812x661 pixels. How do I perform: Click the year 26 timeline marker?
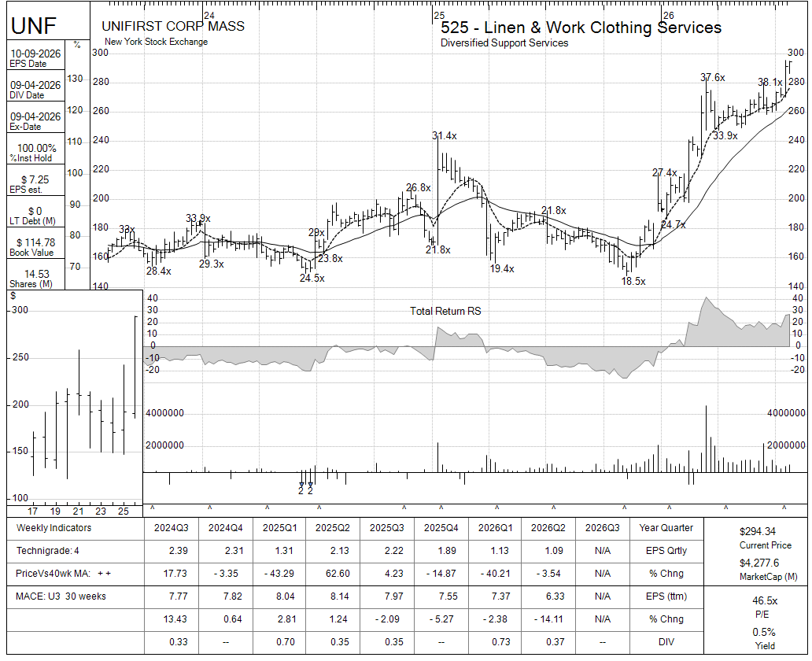coord(669,16)
